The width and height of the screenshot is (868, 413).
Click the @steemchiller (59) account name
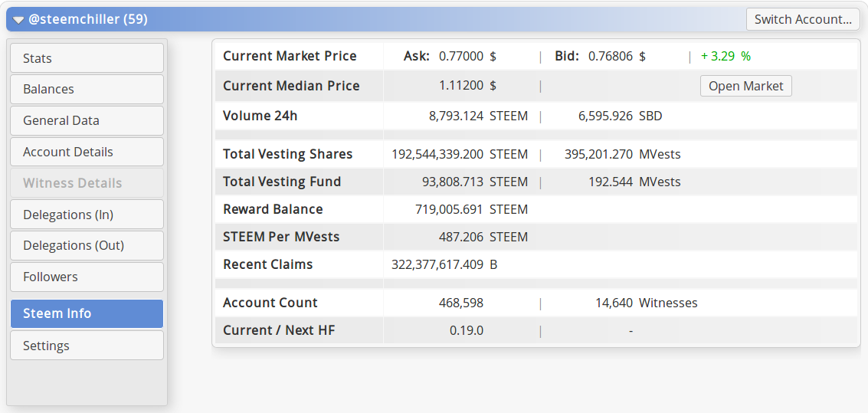coord(88,19)
